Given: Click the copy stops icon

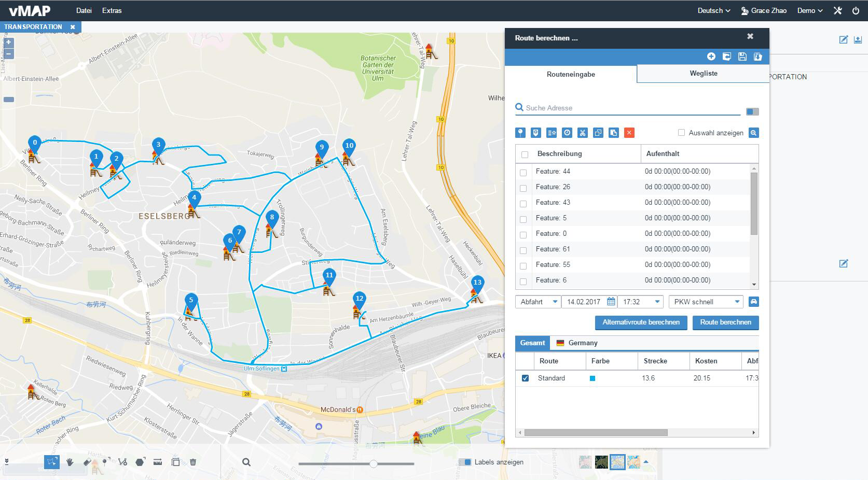Looking at the screenshot, I should pos(598,133).
